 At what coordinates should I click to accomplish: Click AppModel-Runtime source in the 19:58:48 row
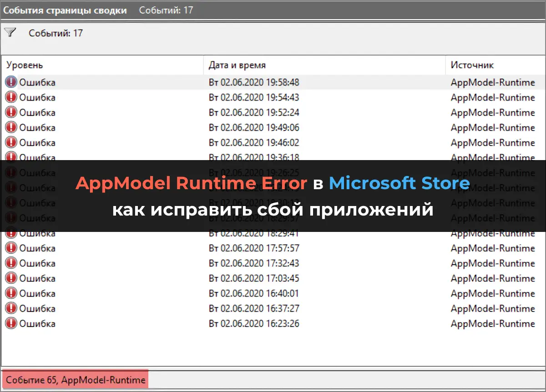tap(492, 82)
